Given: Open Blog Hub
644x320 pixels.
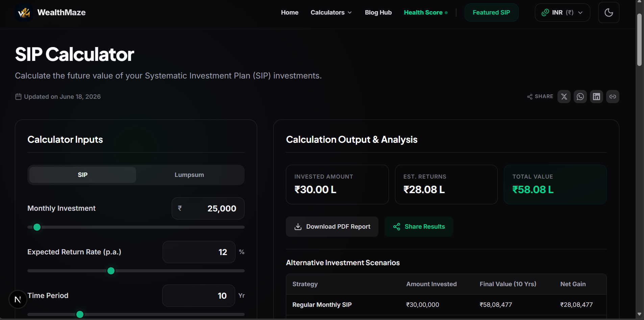Looking at the screenshot, I should (x=378, y=13).
